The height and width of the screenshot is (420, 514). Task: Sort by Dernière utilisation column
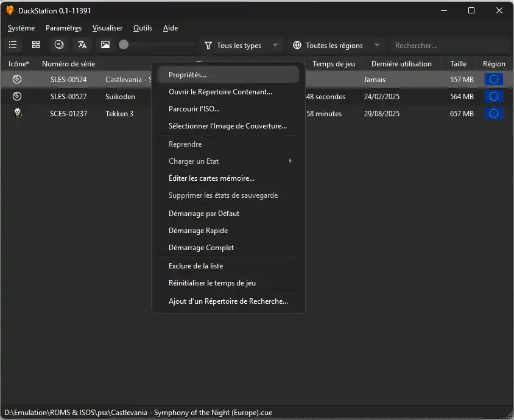click(x=401, y=64)
